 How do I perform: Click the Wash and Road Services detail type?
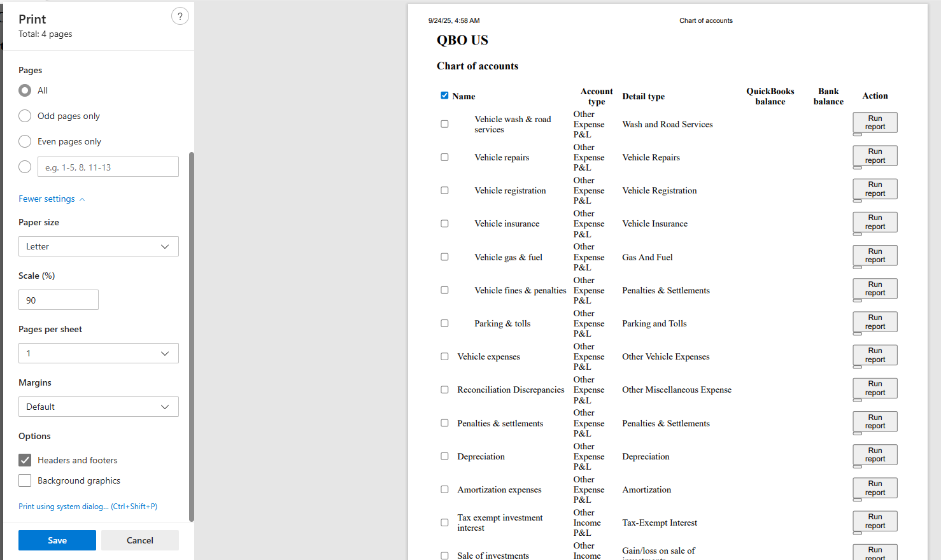pos(667,124)
